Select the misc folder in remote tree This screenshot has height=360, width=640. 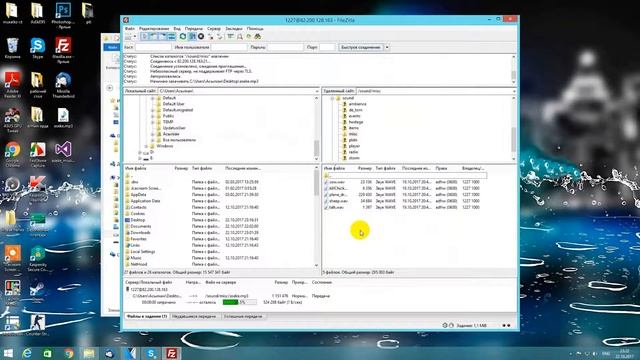click(x=353, y=134)
